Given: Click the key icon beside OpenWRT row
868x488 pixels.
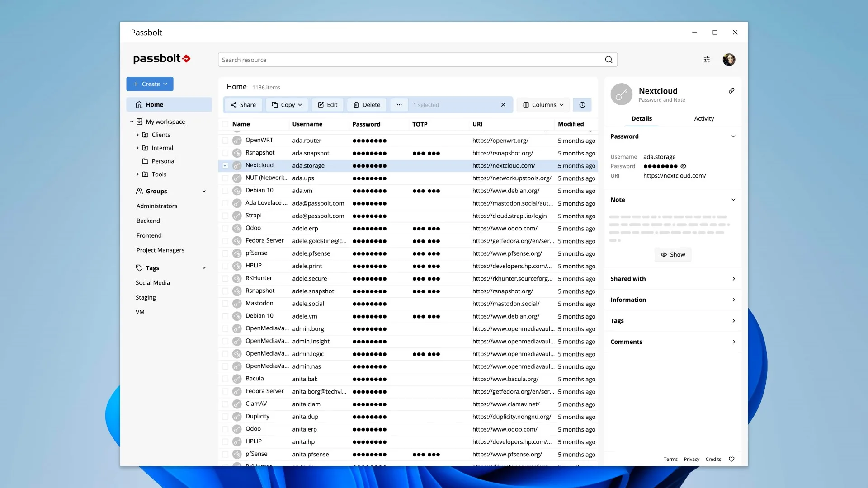Looking at the screenshot, I should point(237,141).
